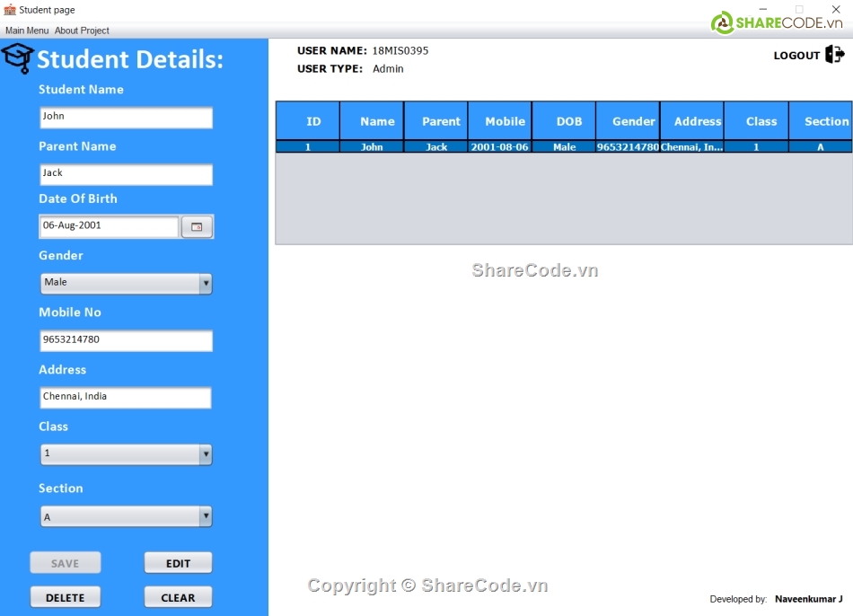The image size is (853, 616).
Task: Open the Main Menu menu
Action: (x=27, y=31)
